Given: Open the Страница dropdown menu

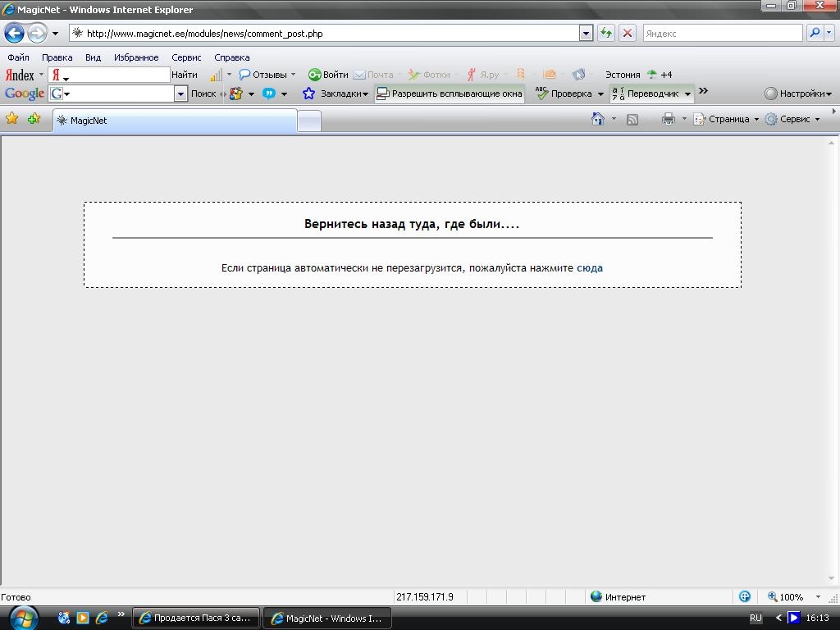Looking at the screenshot, I should (726, 119).
